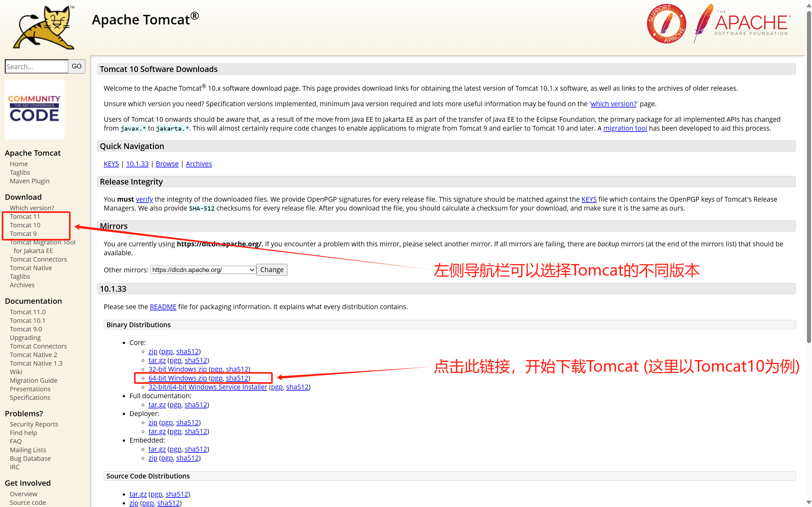Download the Deployer zip
Viewport: 812px width, 507px height.
[x=153, y=422]
